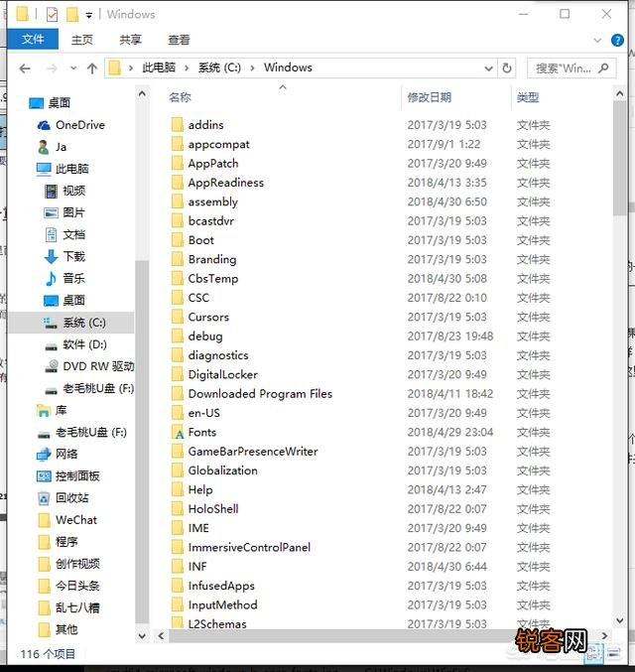This screenshot has height=672, width=635.
Task: Expand breadcrumb arrow after 系统 (C:)
Action: point(252,68)
